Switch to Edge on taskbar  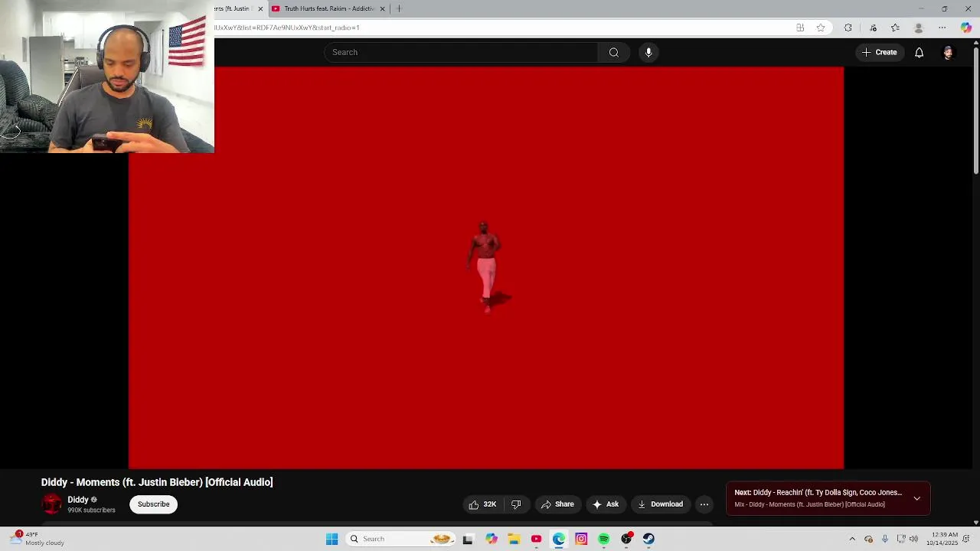click(x=559, y=539)
